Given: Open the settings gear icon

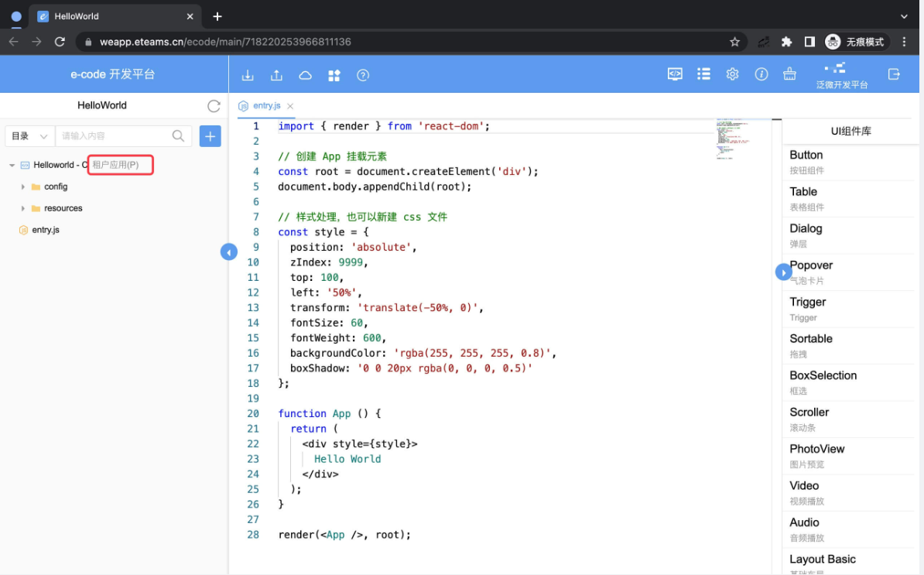Looking at the screenshot, I should tap(733, 74).
